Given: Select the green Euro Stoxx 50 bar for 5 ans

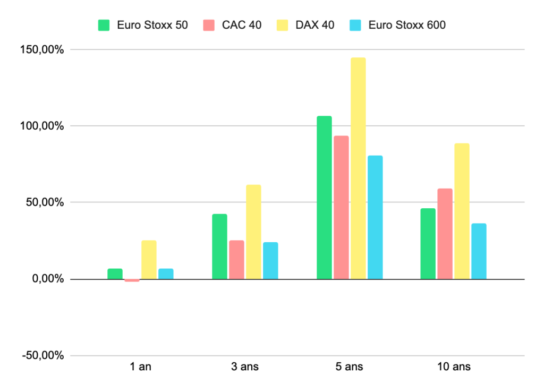Looking at the screenshot, I should point(325,198).
